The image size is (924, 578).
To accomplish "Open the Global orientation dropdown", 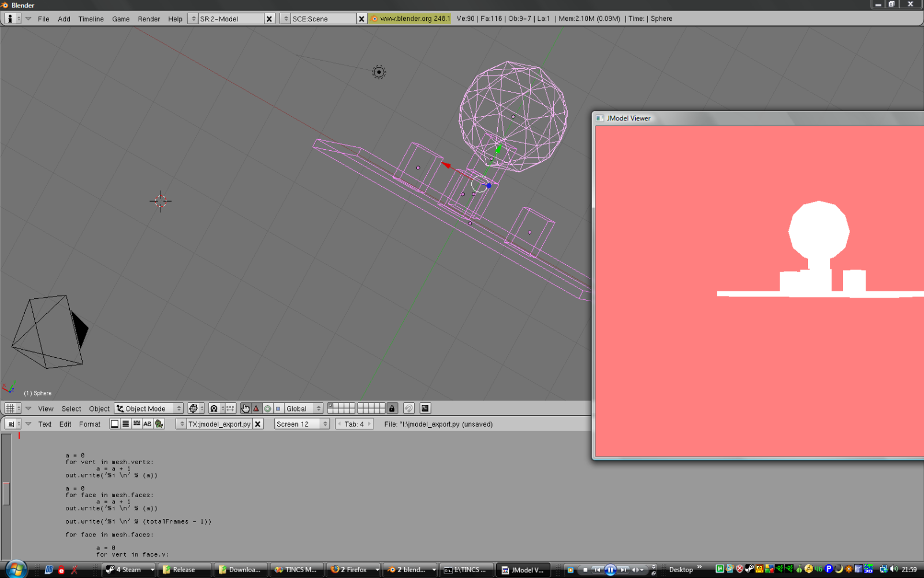I will tap(303, 409).
